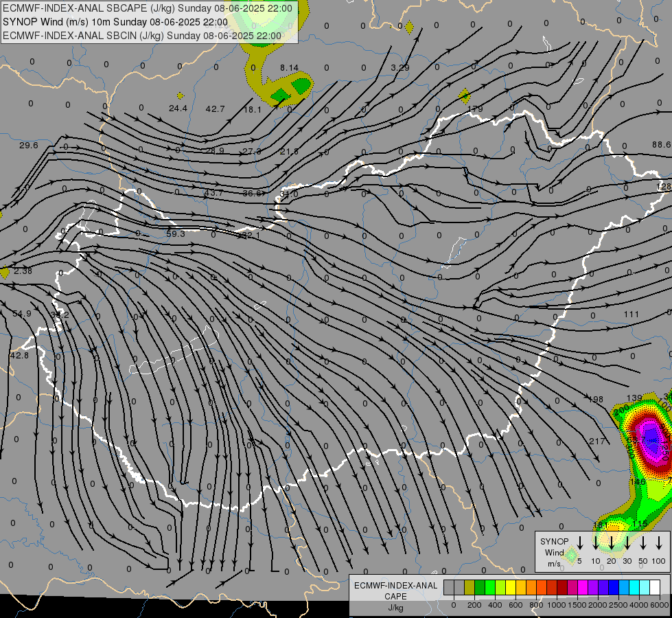The width and height of the screenshot is (672, 618).
Task: Click the 146 value below the CAPE maximum
Action: tap(638, 482)
